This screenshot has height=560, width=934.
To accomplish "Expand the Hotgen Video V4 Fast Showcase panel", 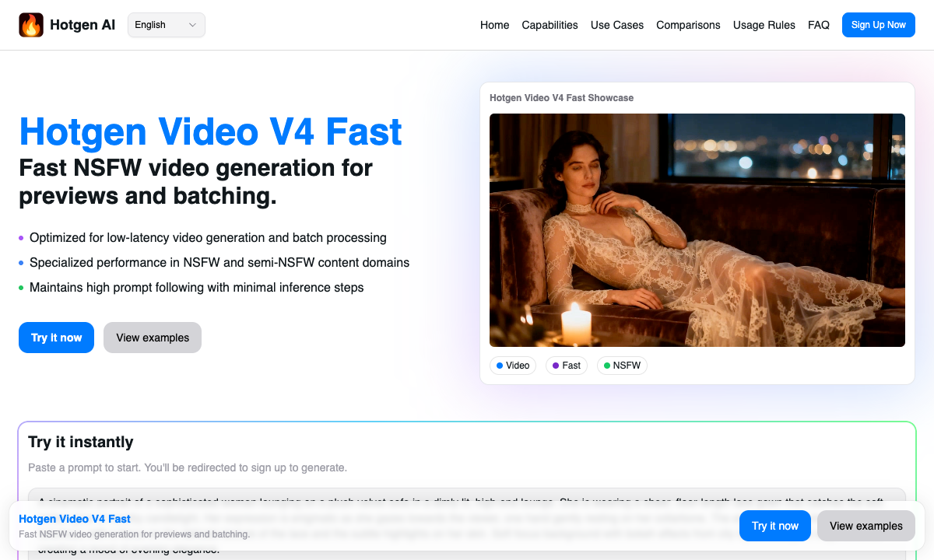I will click(561, 98).
